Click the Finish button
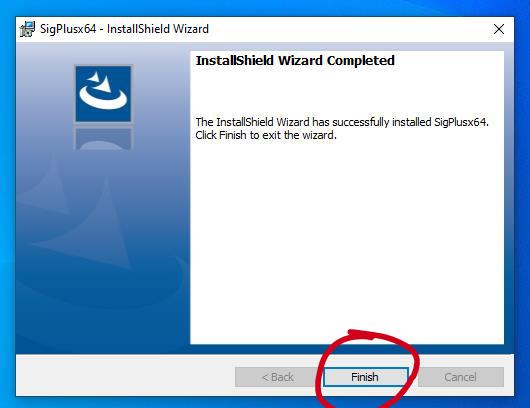 point(366,377)
